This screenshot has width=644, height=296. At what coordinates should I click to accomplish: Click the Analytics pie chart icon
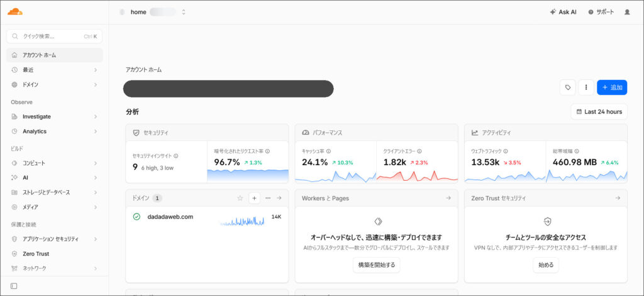(x=14, y=132)
